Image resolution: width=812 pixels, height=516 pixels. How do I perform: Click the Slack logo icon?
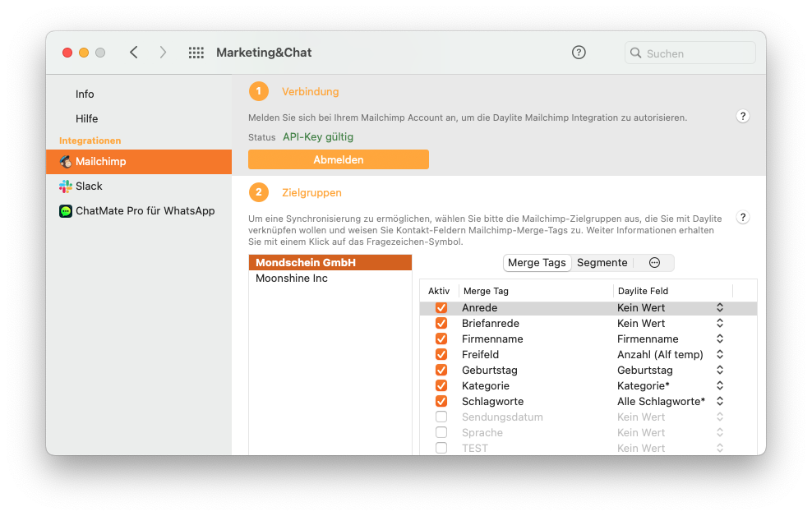click(x=66, y=187)
